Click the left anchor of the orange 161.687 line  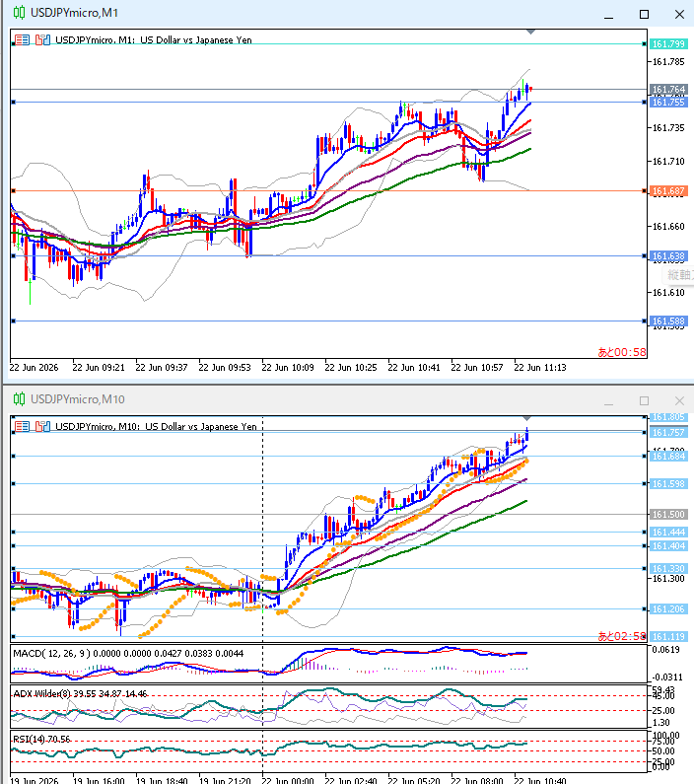click(x=14, y=190)
